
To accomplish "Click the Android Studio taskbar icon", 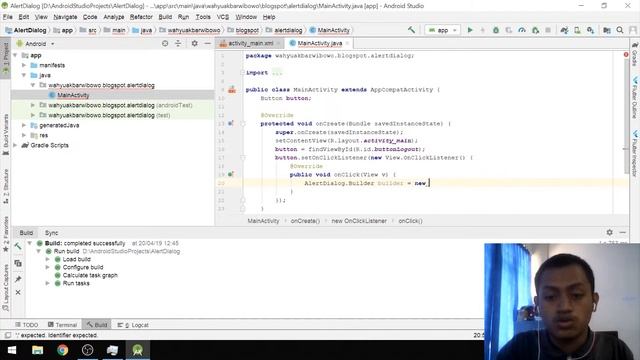I will coord(138,350).
